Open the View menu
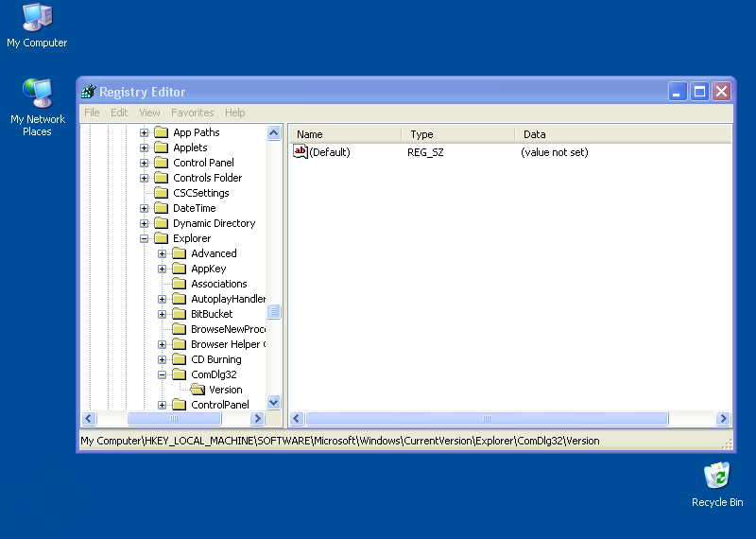 pos(149,113)
